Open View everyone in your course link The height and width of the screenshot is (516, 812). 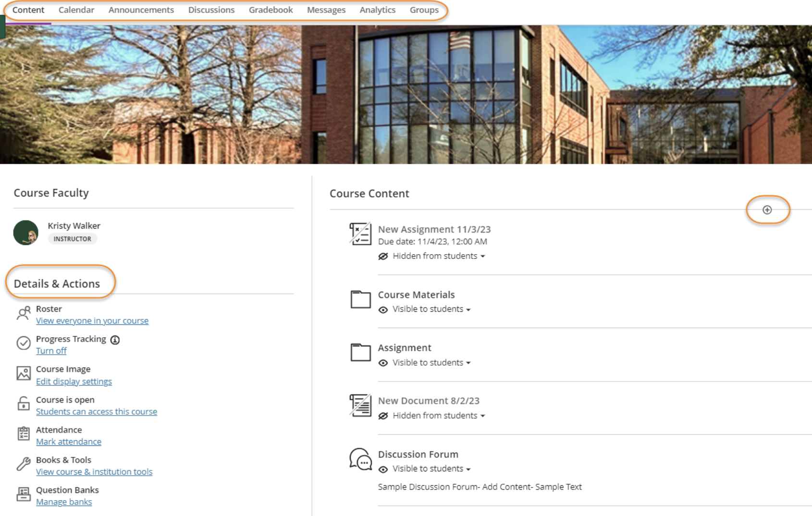pos(92,320)
